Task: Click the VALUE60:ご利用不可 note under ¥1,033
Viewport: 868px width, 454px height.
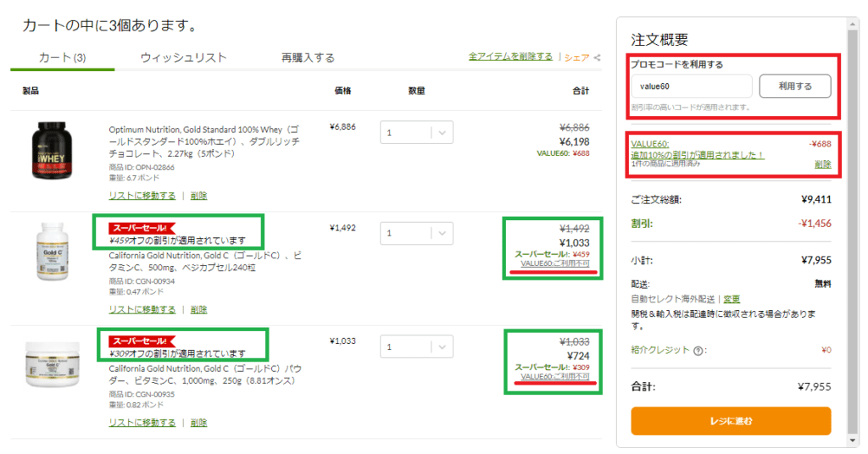Action: tap(554, 263)
